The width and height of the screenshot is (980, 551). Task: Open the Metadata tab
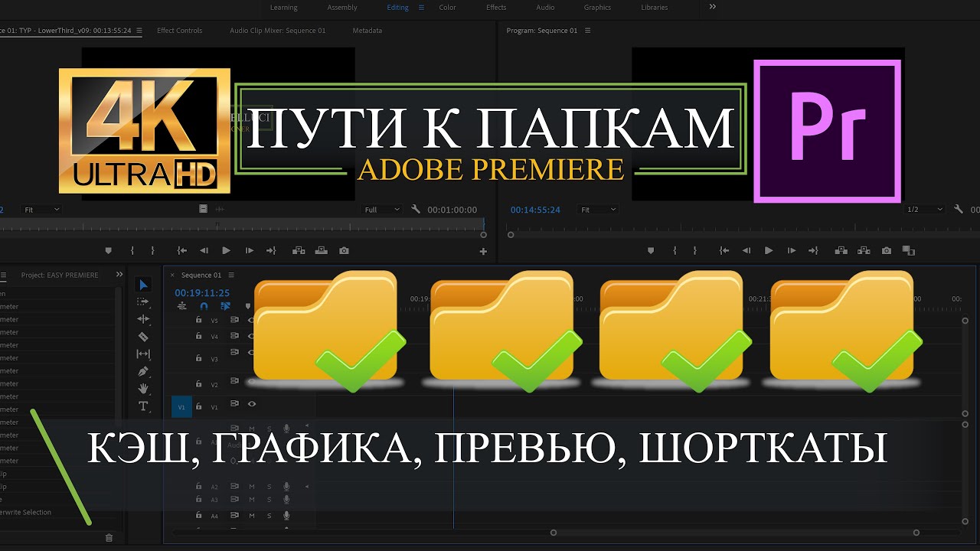pos(367,31)
